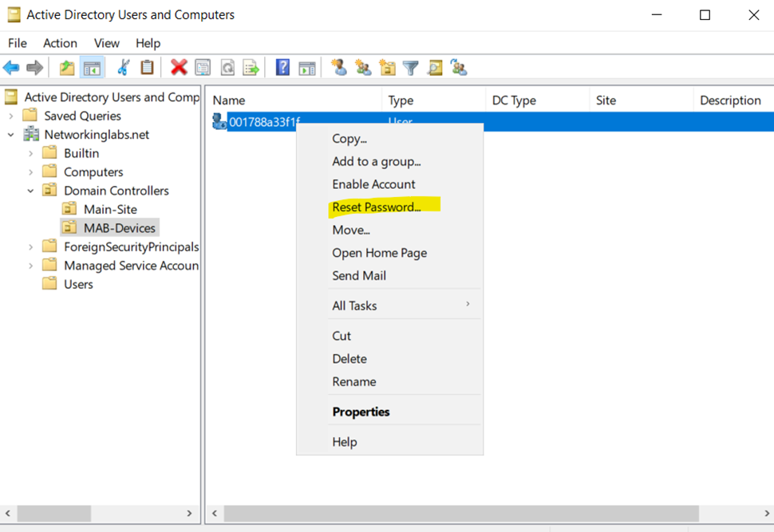Click the Main-Site OU folder icon
Image resolution: width=774 pixels, height=532 pixels.
pos(69,209)
